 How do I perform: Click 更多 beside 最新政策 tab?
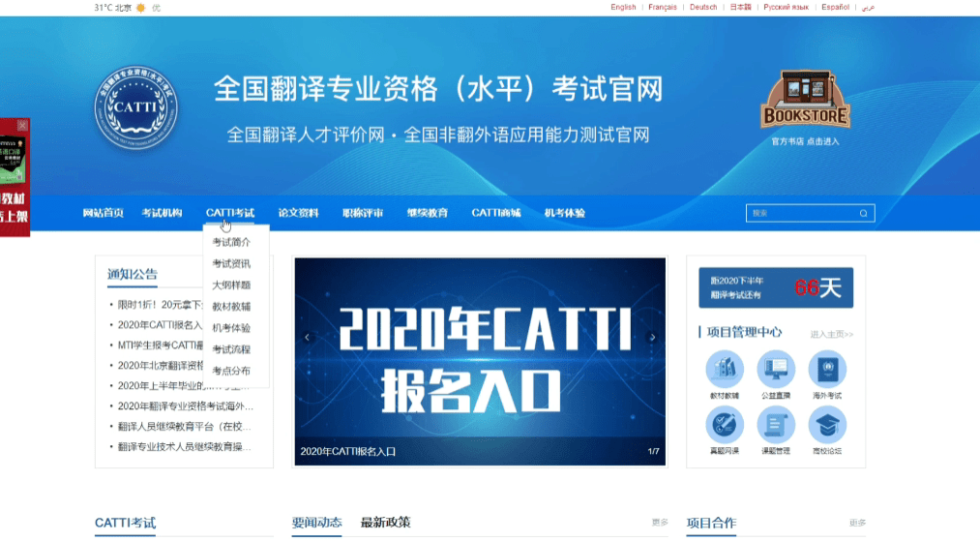(660, 523)
